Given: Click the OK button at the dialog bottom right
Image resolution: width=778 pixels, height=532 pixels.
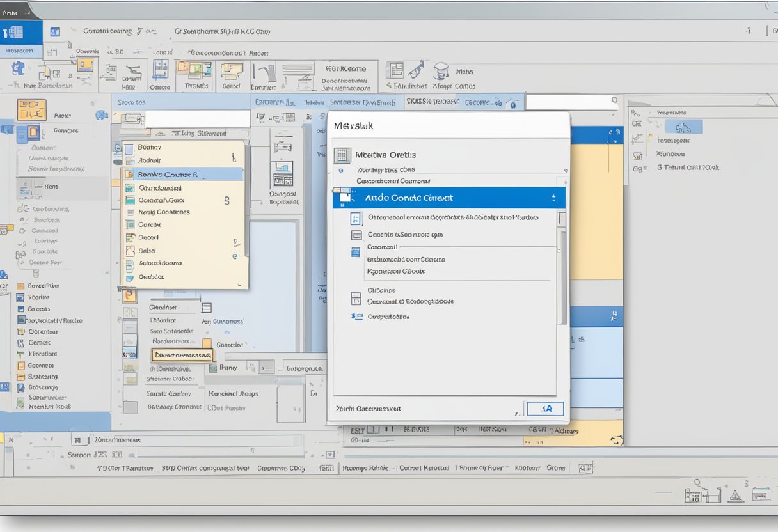Looking at the screenshot, I should [x=545, y=408].
